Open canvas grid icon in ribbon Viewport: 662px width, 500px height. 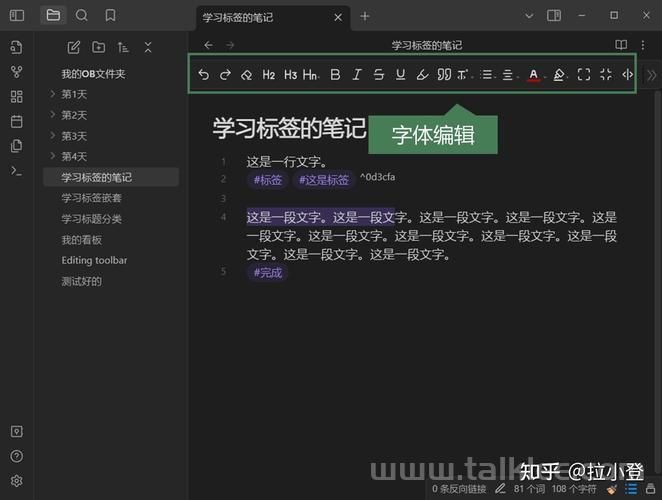pos(16,97)
